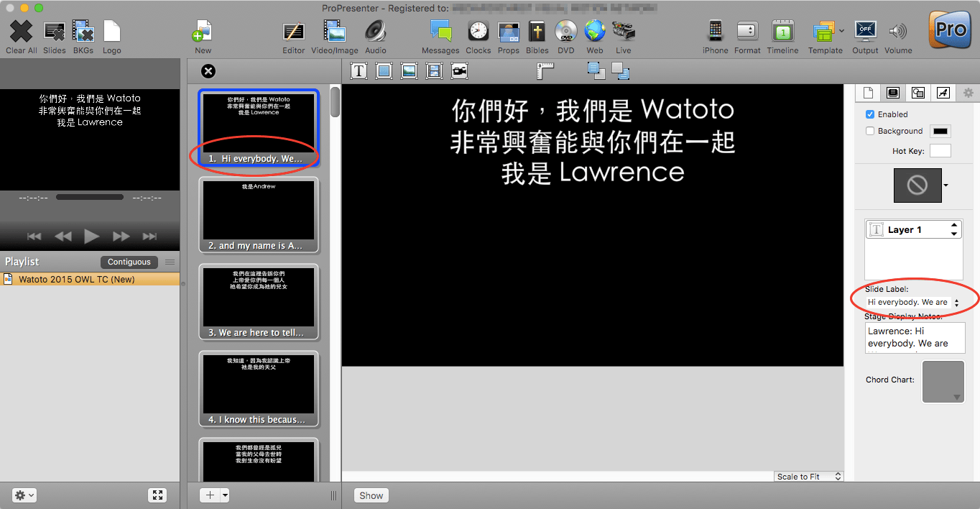
Task: Open the Editor tool
Action: coord(293,32)
